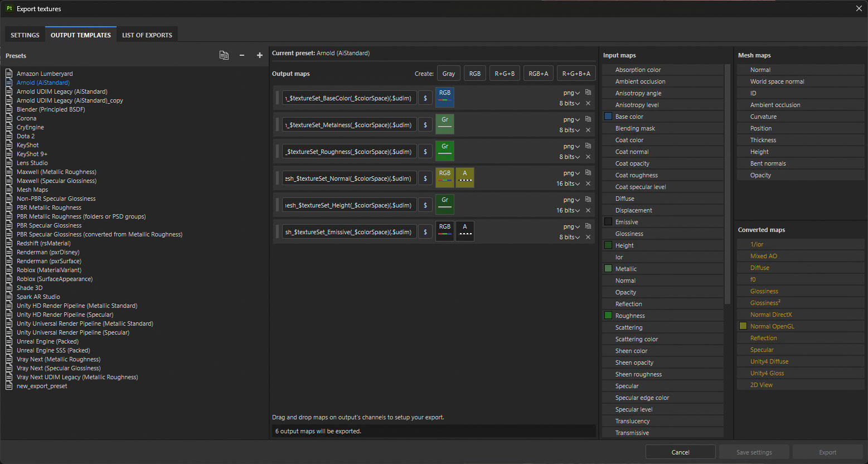The image size is (868, 464).
Task: Delete the Height output map with X
Action: (588, 210)
